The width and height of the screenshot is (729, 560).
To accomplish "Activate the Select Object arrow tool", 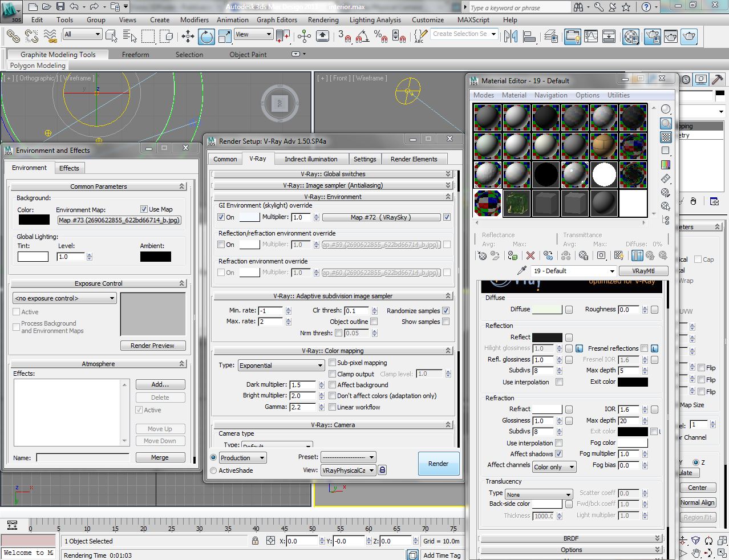I will 112,36.
